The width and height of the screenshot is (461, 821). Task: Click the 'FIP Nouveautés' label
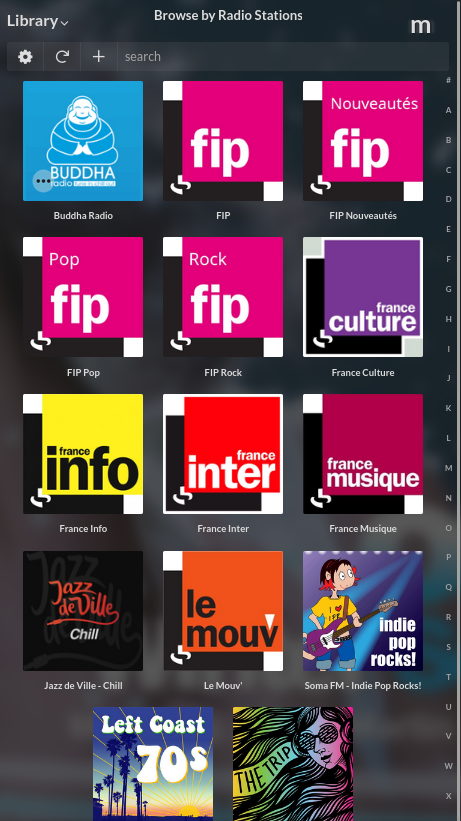(363, 216)
